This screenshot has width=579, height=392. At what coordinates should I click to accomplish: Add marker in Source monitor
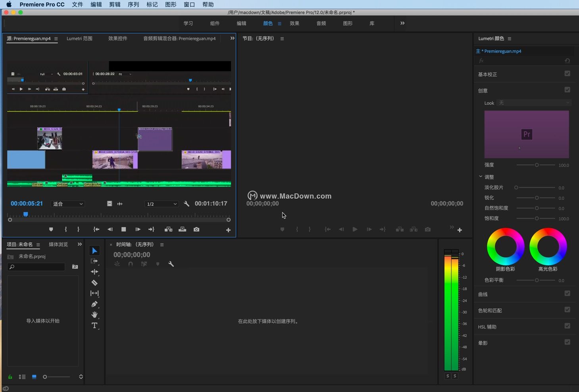click(51, 229)
